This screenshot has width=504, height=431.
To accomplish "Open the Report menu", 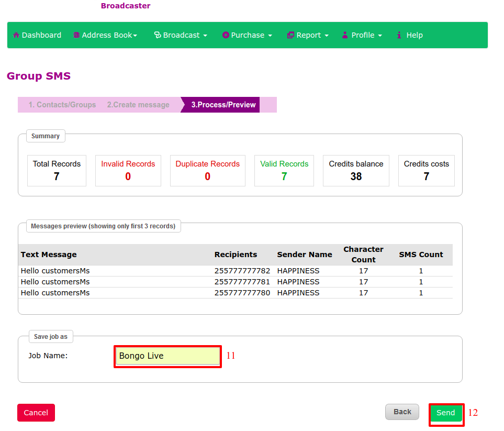I will 308,35.
